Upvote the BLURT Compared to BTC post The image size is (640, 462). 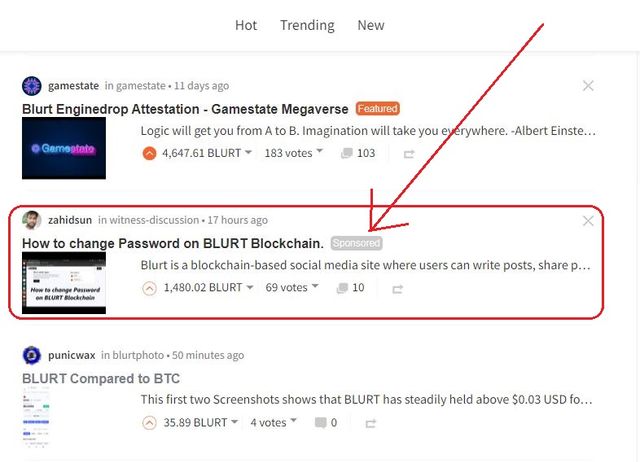149,423
